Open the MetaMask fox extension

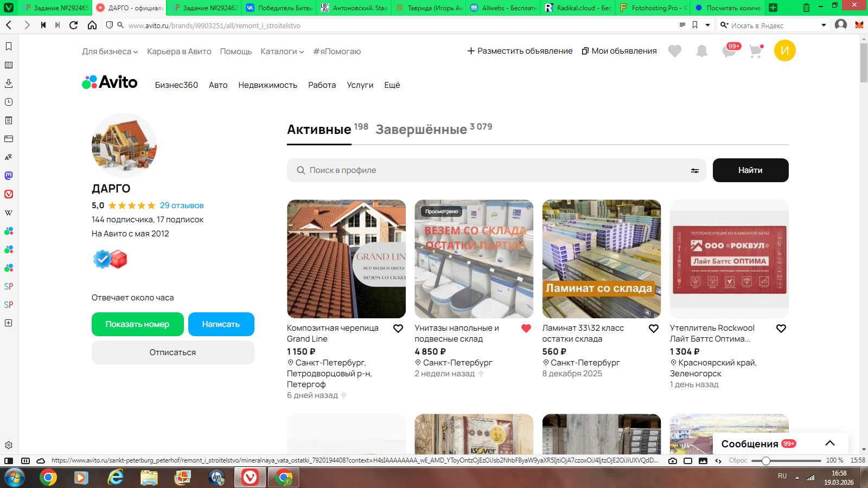(x=859, y=25)
